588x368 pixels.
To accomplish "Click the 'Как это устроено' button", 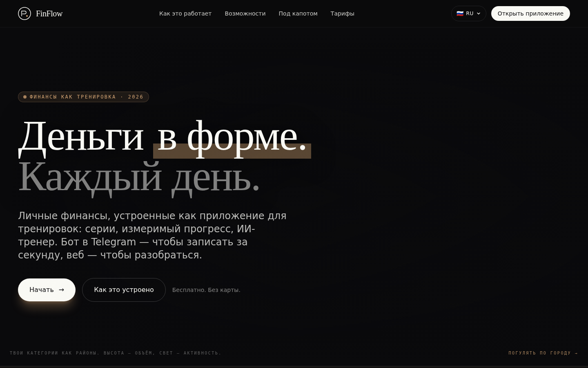I will [124, 290].
